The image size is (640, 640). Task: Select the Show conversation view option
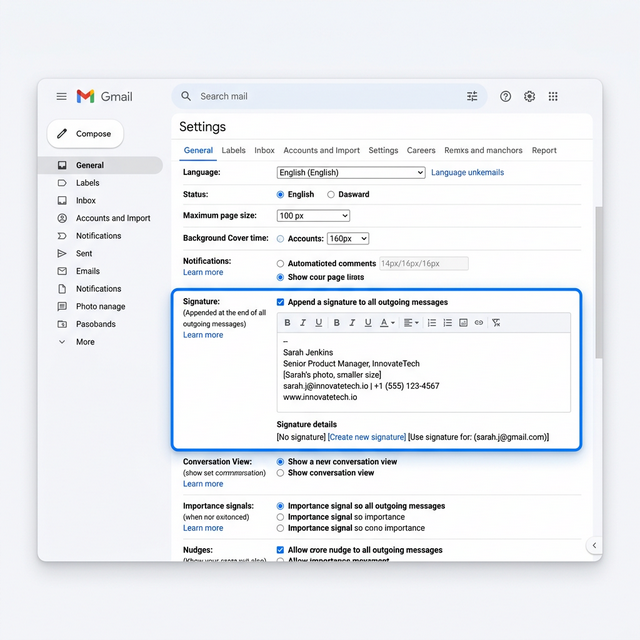click(280, 473)
